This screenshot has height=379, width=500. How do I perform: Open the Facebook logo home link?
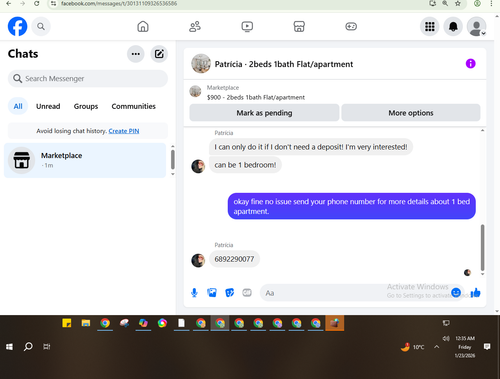(x=17, y=26)
